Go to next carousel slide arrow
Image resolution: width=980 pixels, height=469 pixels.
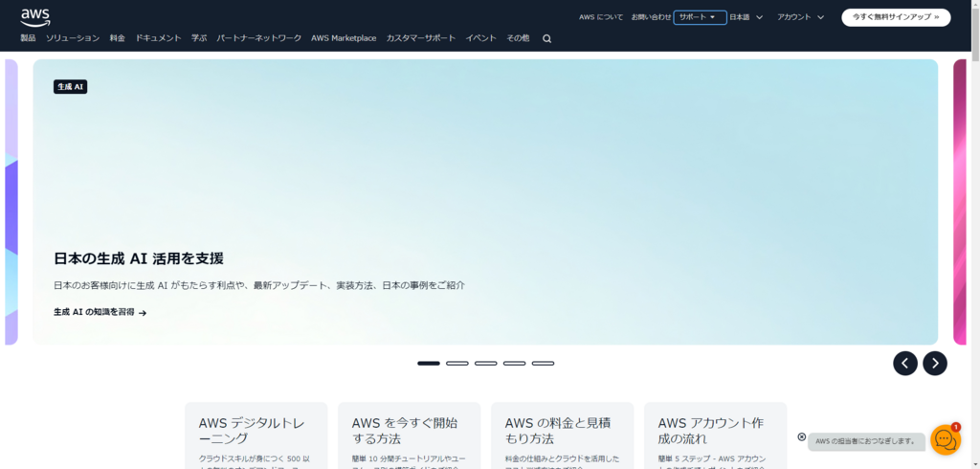click(x=935, y=364)
